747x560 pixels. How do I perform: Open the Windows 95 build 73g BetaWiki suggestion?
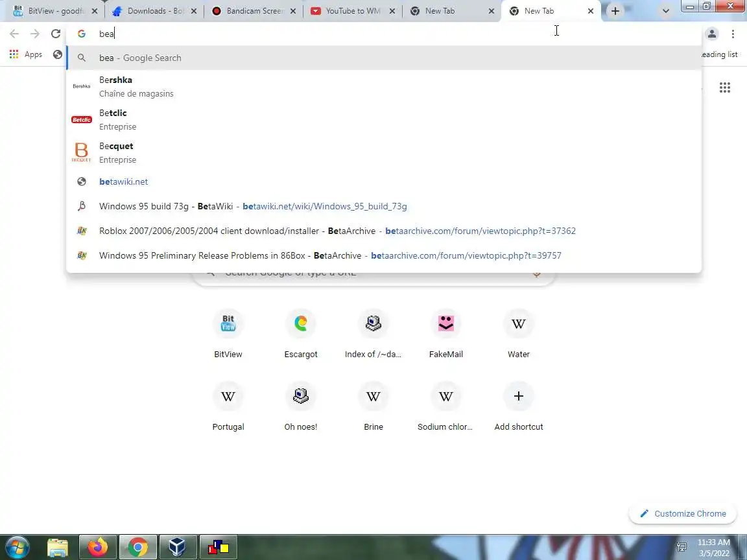[383, 206]
